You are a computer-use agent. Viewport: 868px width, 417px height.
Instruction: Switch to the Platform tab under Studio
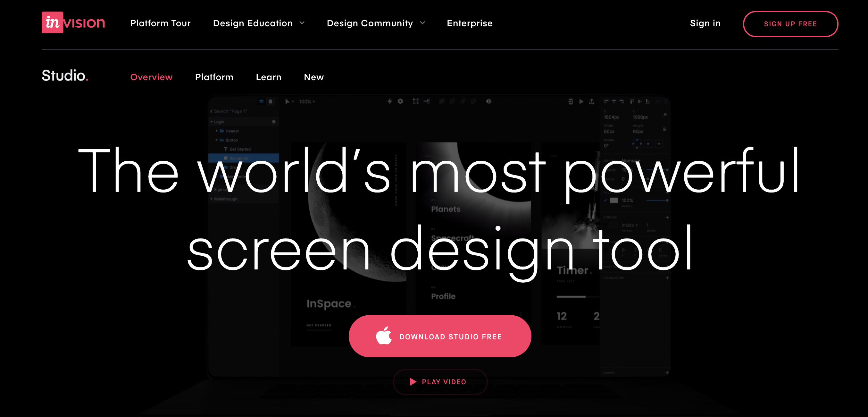[214, 77]
